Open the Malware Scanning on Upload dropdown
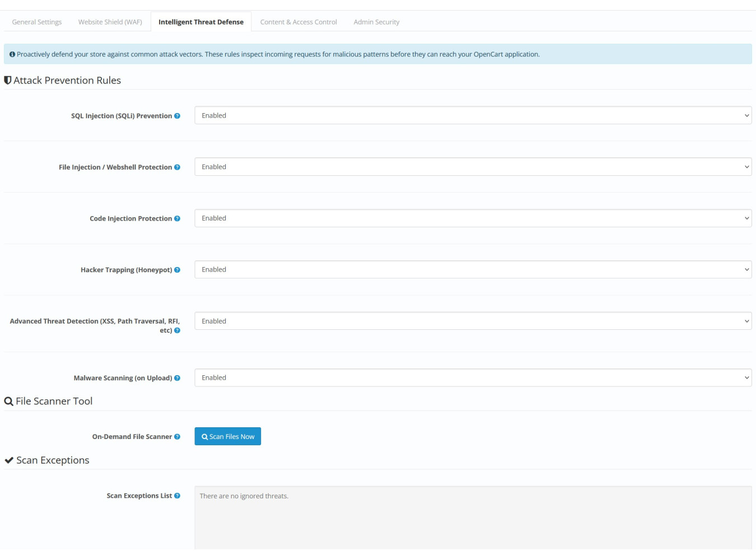Image resolution: width=756 pixels, height=560 pixels. click(473, 378)
